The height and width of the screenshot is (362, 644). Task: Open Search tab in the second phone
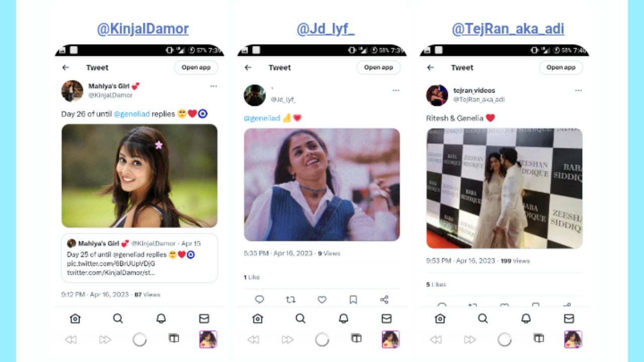tap(300, 318)
